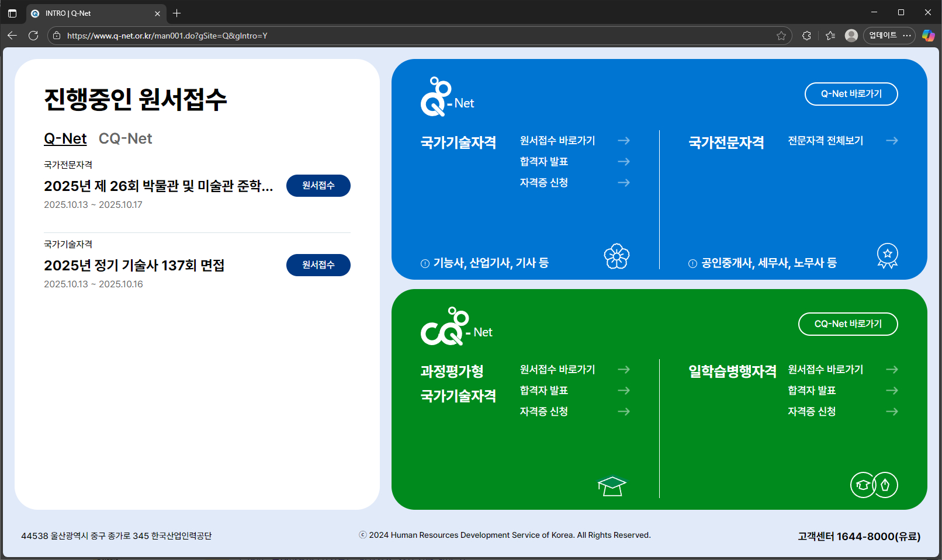Click the bookmark star in the address bar
Image resolution: width=942 pixels, height=560 pixels.
click(x=782, y=36)
